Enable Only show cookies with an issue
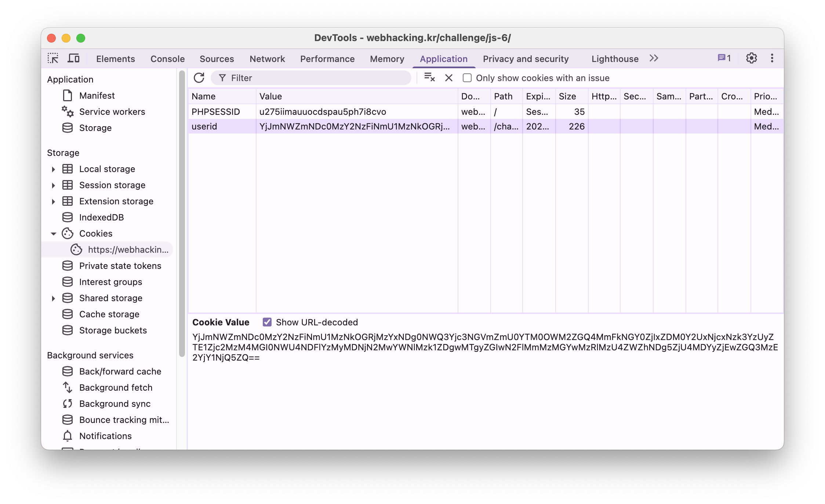Viewport: 825px width, 504px height. point(467,78)
